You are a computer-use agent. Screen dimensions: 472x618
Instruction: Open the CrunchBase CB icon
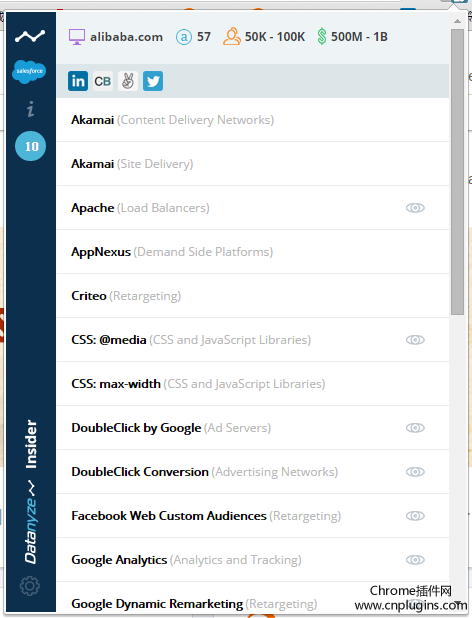tap(103, 81)
